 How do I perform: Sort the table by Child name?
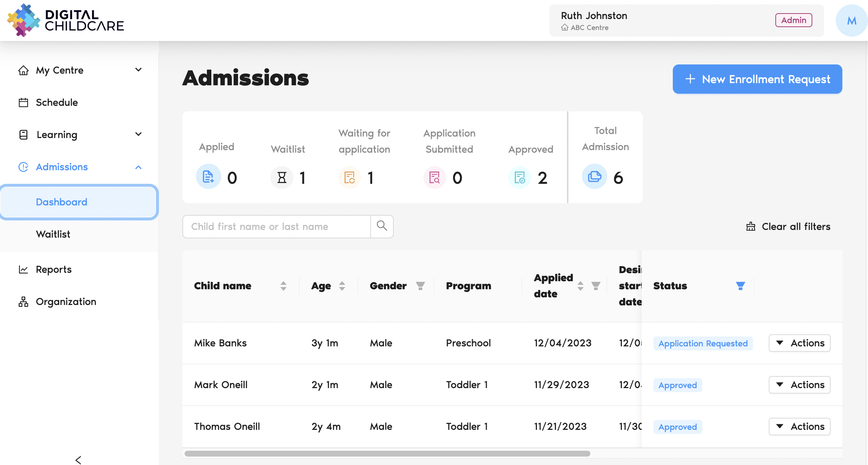(283, 286)
